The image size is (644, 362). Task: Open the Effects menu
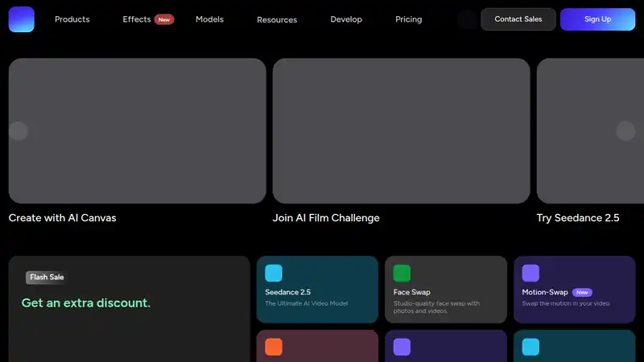pos(137,19)
